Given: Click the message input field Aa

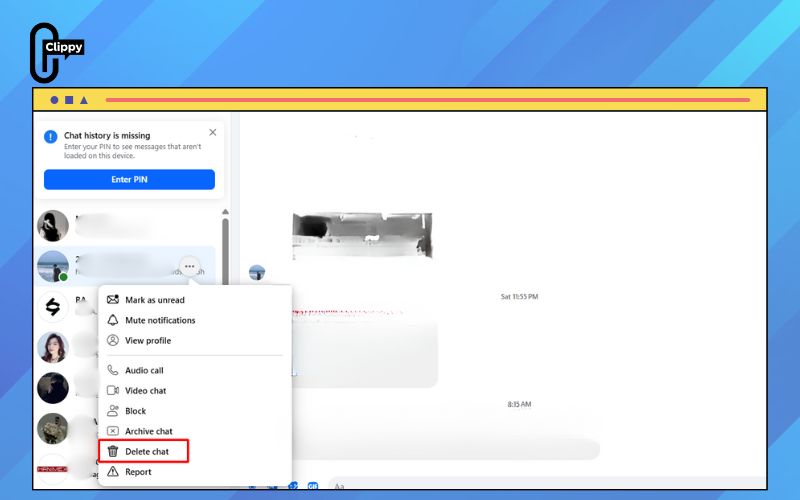Looking at the screenshot, I should coord(546,484).
